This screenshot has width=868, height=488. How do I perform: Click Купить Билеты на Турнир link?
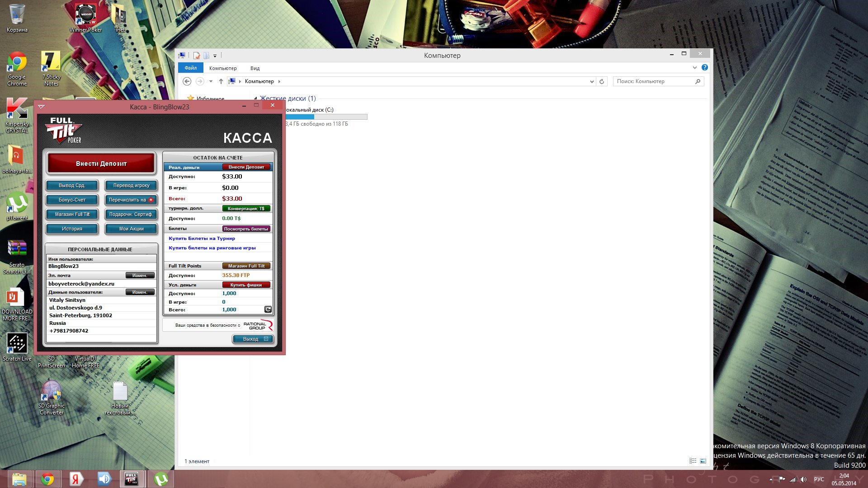tap(202, 238)
